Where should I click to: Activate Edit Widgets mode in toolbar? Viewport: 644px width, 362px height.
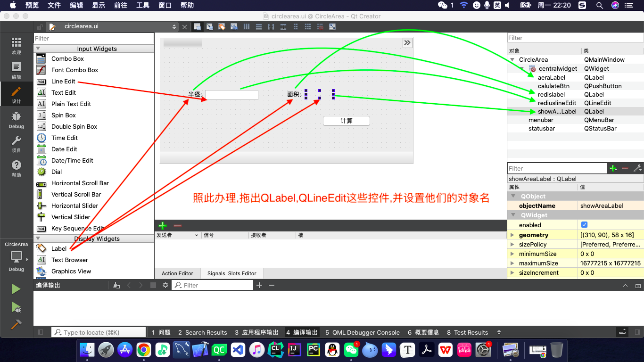pos(197,27)
